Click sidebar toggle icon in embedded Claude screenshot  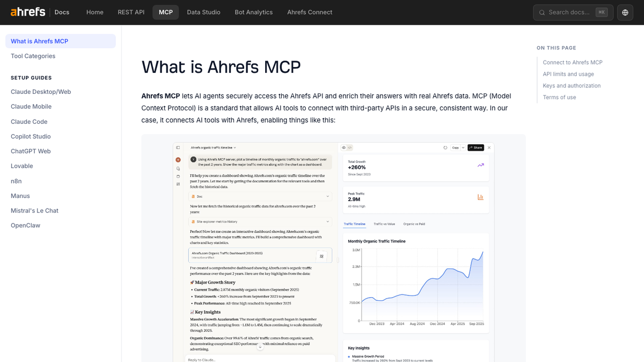point(178,147)
